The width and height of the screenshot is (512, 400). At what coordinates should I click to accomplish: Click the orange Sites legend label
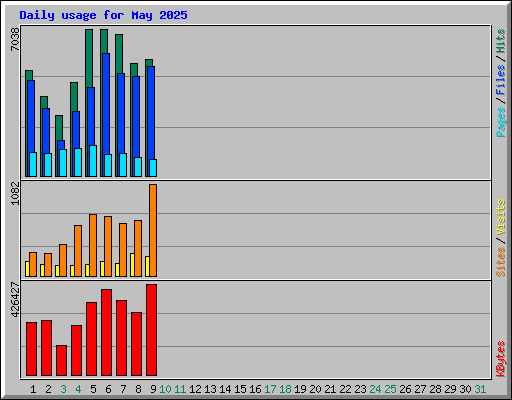[501, 262]
